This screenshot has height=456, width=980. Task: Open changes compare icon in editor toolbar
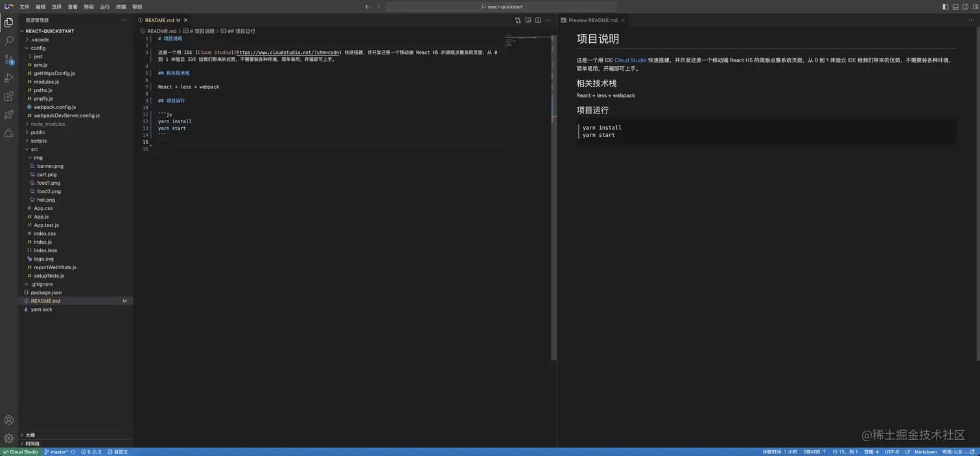(518, 20)
